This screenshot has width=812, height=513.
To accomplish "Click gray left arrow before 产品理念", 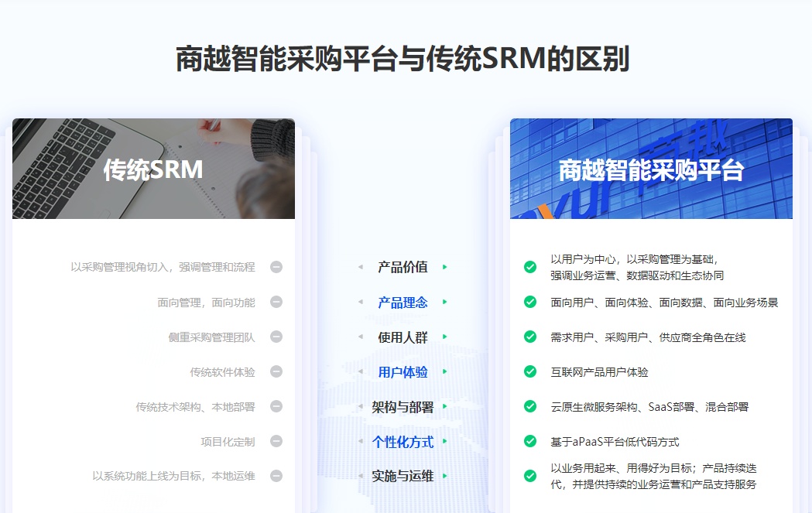I will click(361, 302).
